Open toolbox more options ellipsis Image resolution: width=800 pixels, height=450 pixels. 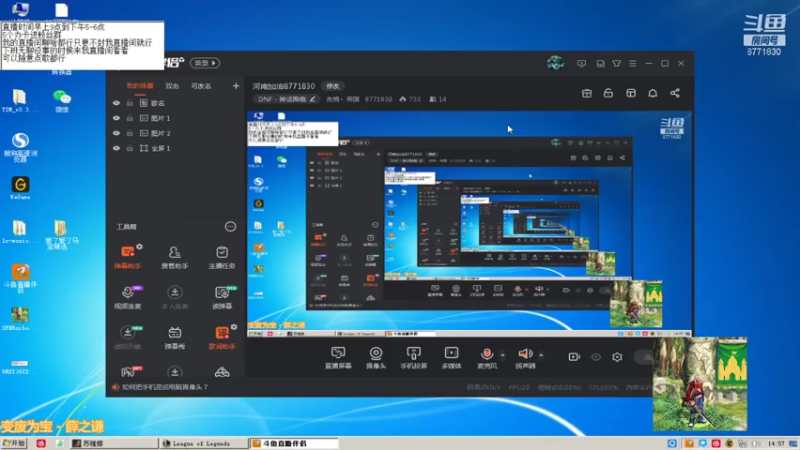pos(231,226)
